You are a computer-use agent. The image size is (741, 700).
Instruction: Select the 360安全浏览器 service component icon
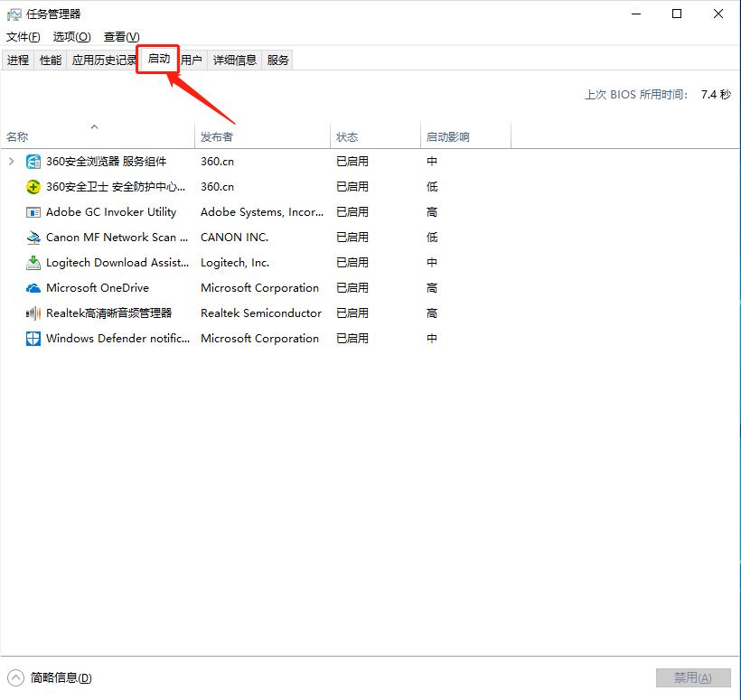click(32, 161)
